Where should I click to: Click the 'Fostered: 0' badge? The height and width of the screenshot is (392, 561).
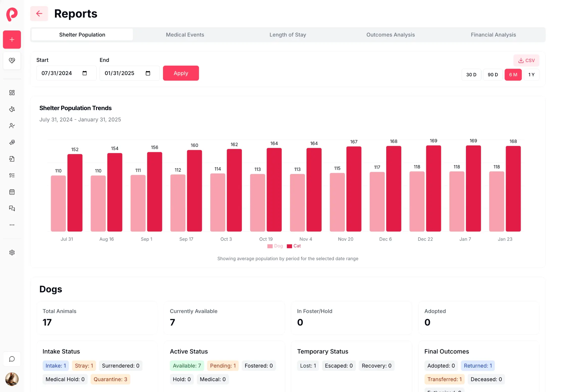[259, 366]
